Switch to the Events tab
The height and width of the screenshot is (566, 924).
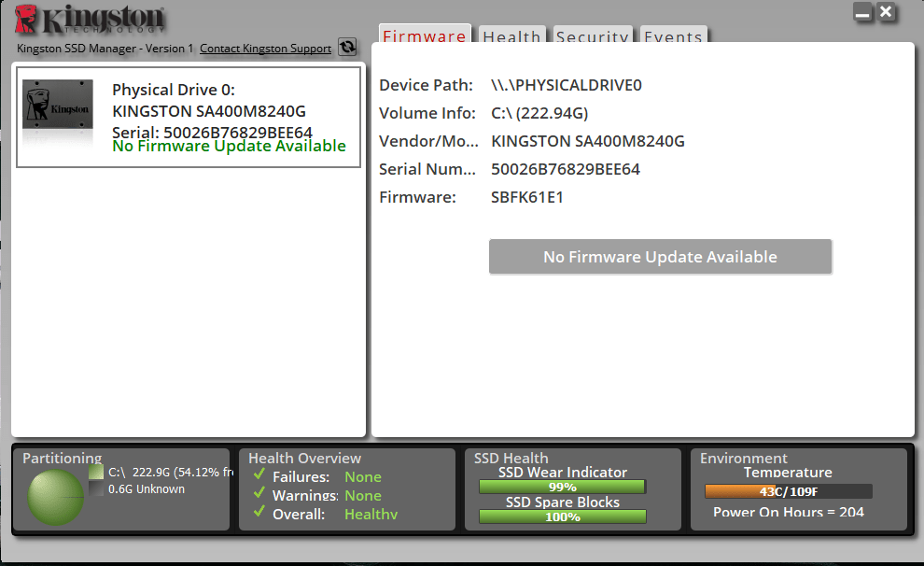coord(674,35)
